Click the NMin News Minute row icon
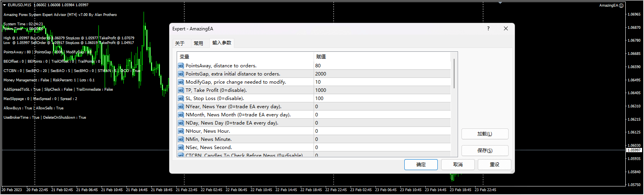 click(x=181, y=139)
